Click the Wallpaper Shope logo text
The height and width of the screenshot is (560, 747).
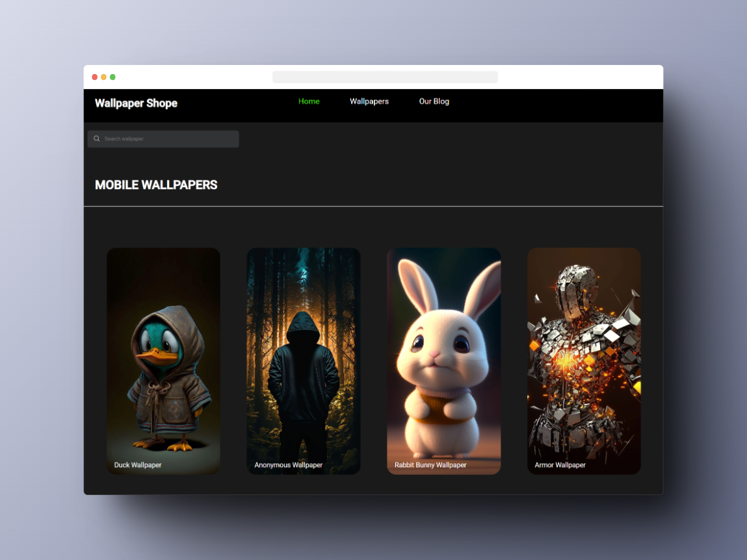tap(136, 103)
